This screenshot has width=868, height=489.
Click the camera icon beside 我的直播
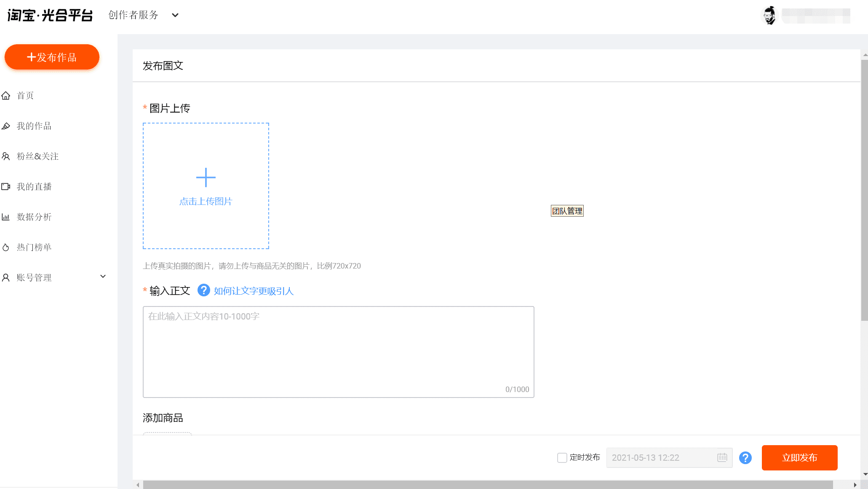tap(6, 186)
